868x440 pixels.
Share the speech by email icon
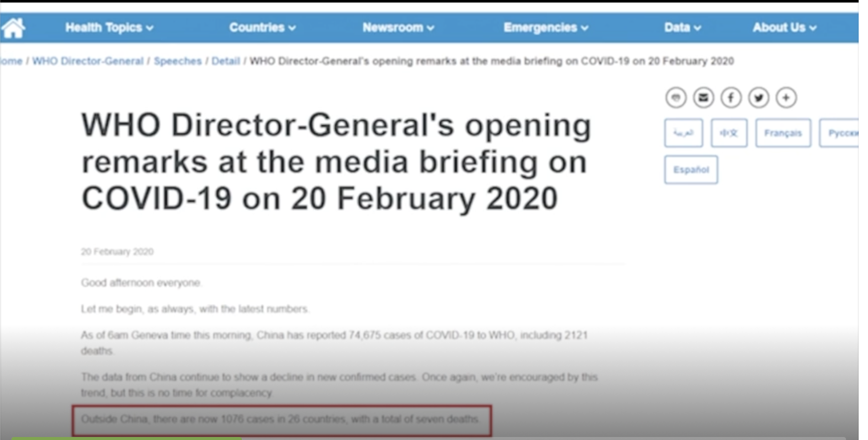click(703, 98)
